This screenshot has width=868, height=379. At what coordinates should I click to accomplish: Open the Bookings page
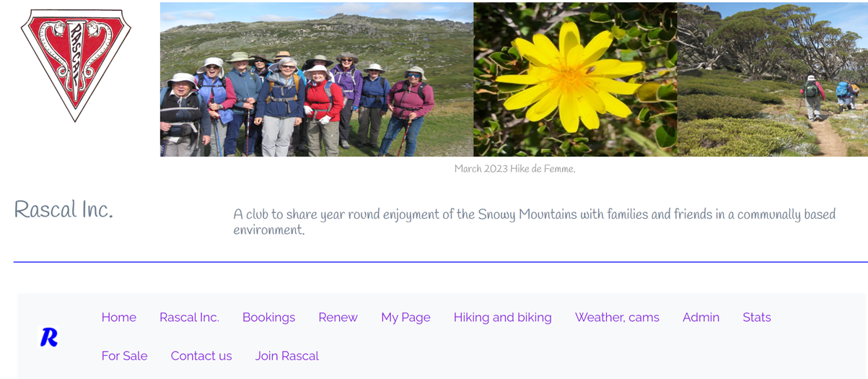click(x=268, y=317)
